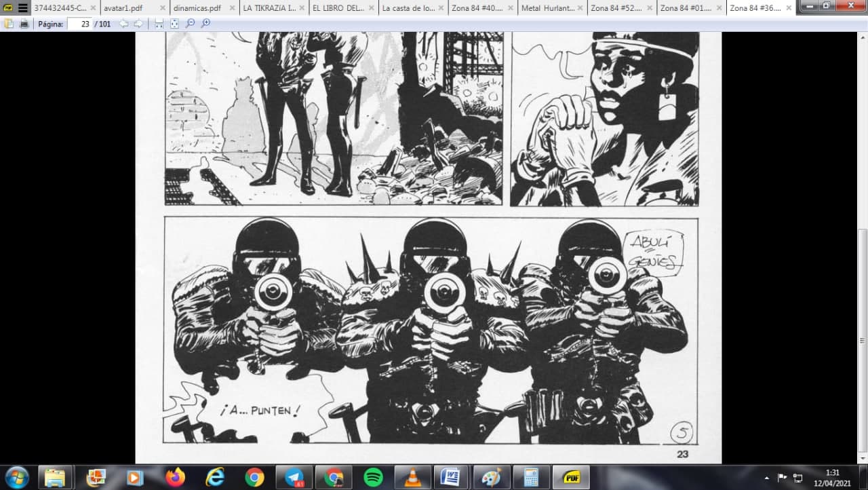Image resolution: width=868 pixels, height=490 pixels.
Task: Click the open file toolbar icon
Action: tap(9, 24)
